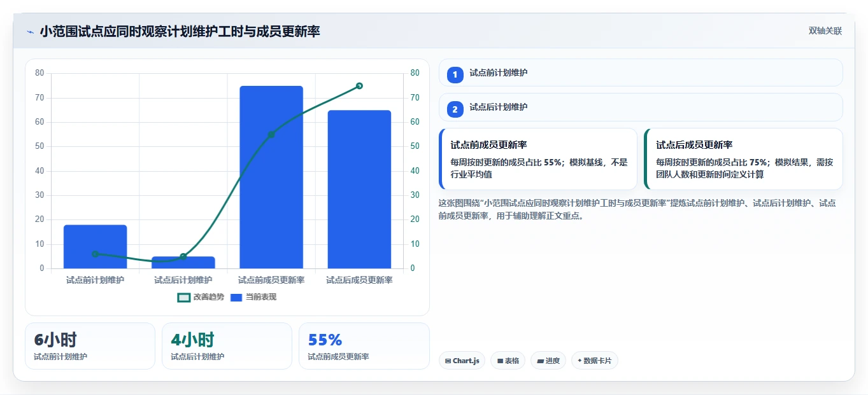Toggle the 当前表现 legend item

(253, 297)
